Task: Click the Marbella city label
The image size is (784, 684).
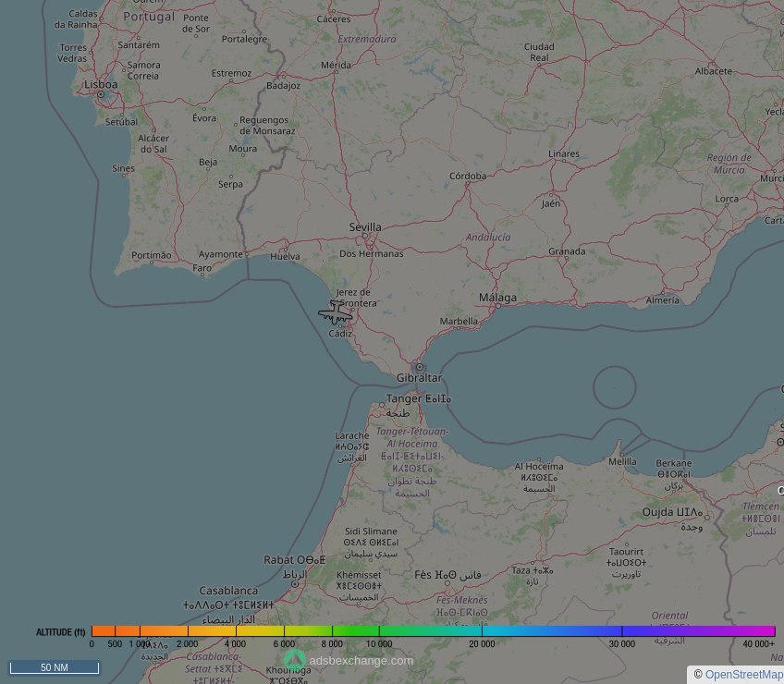Action: click(459, 321)
